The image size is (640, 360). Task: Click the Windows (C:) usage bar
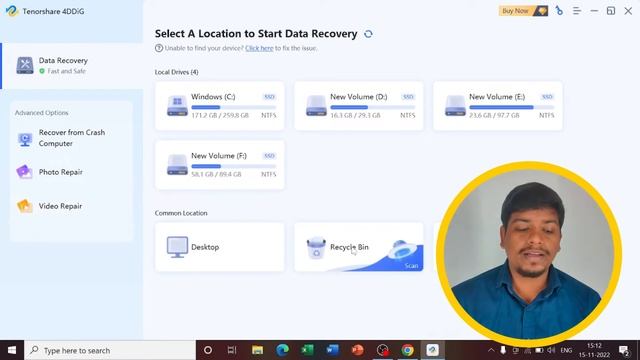tap(233, 107)
